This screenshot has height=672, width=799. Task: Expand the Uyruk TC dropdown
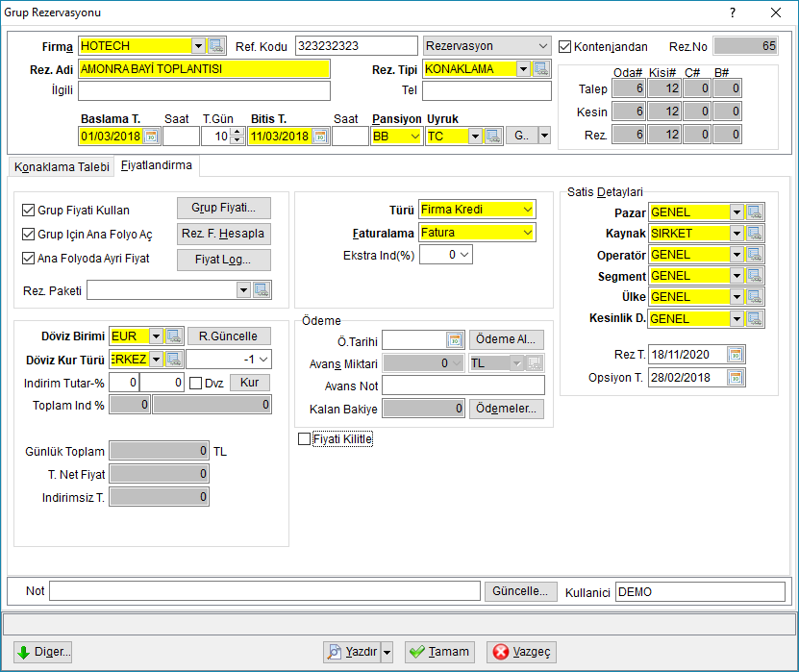(475, 136)
